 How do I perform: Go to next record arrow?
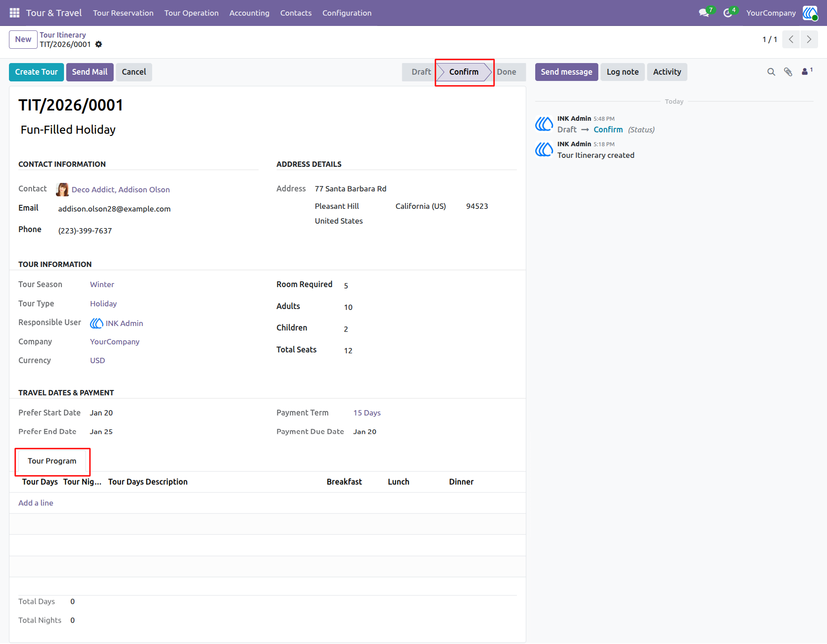click(809, 39)
